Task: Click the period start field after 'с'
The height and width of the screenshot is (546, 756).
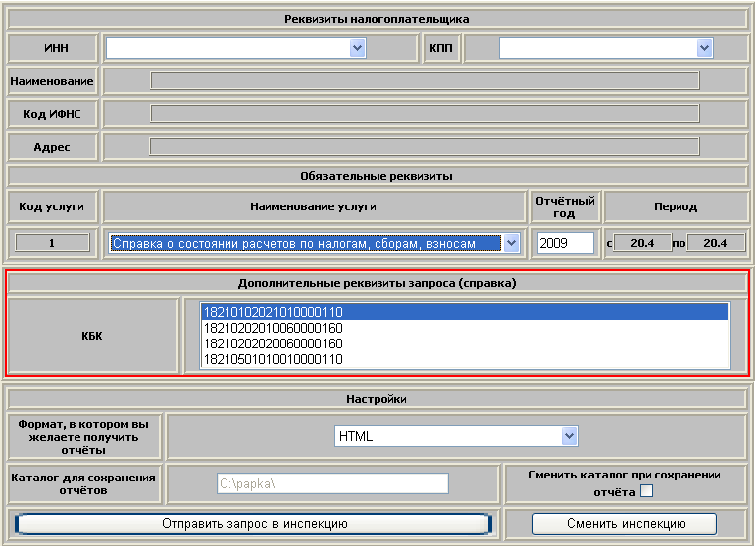Action: pos(642,243)
